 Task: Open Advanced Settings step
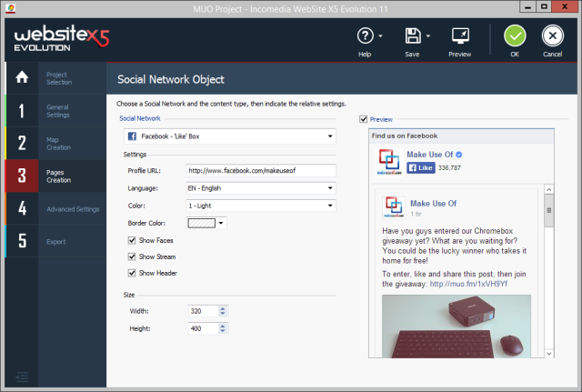73,209
